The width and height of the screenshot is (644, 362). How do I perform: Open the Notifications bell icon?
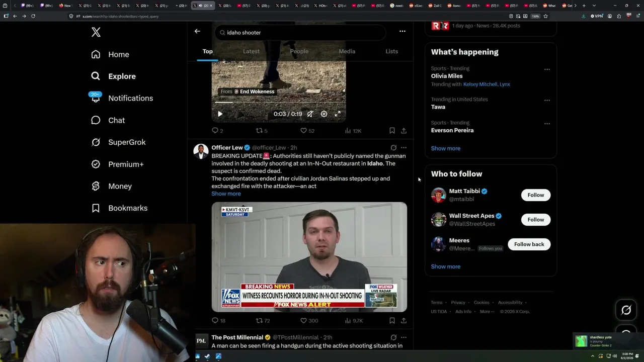tap(96, 98)
